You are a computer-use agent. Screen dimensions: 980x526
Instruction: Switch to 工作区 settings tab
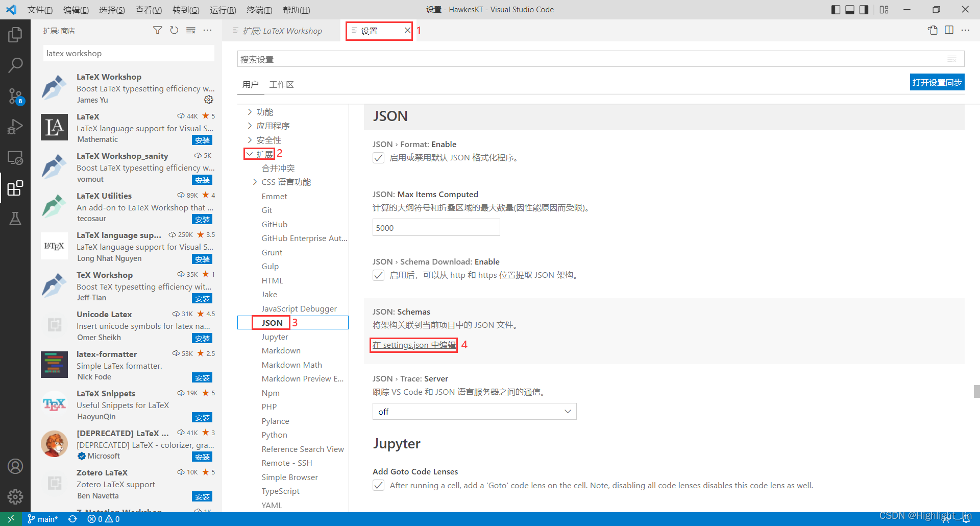click(x=281, y=84)
